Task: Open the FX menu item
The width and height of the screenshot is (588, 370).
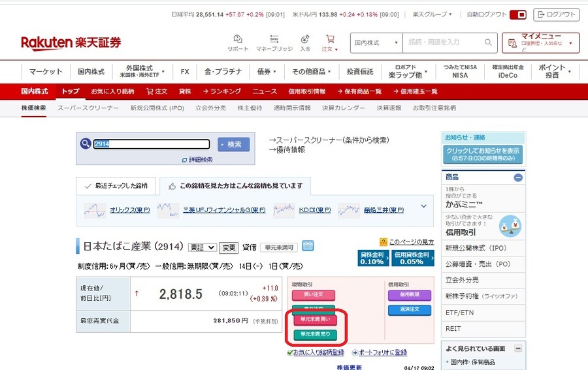Action: point(184,72)
